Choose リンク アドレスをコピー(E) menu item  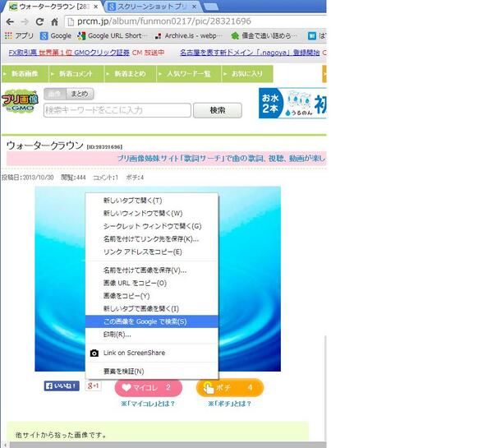(152, 252)
